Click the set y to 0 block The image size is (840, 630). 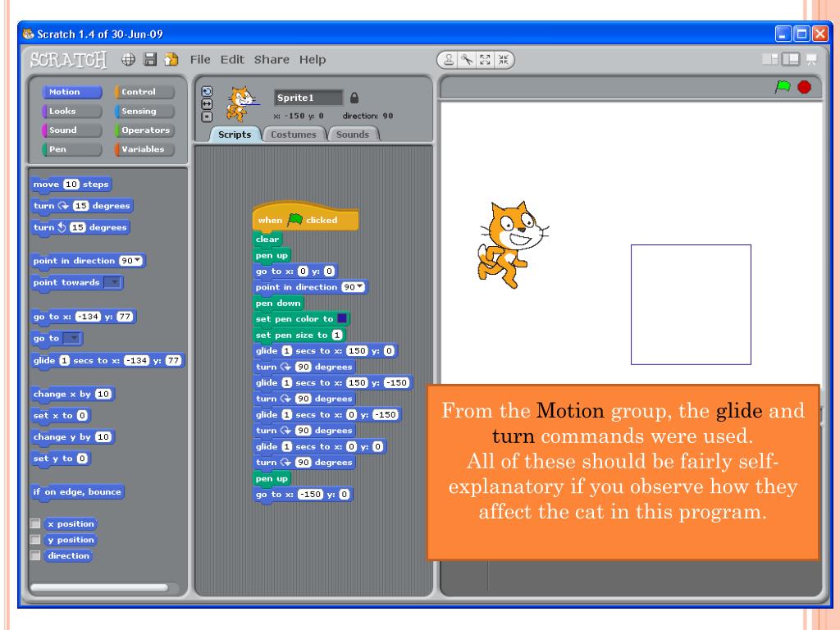[x=61, y=459]
